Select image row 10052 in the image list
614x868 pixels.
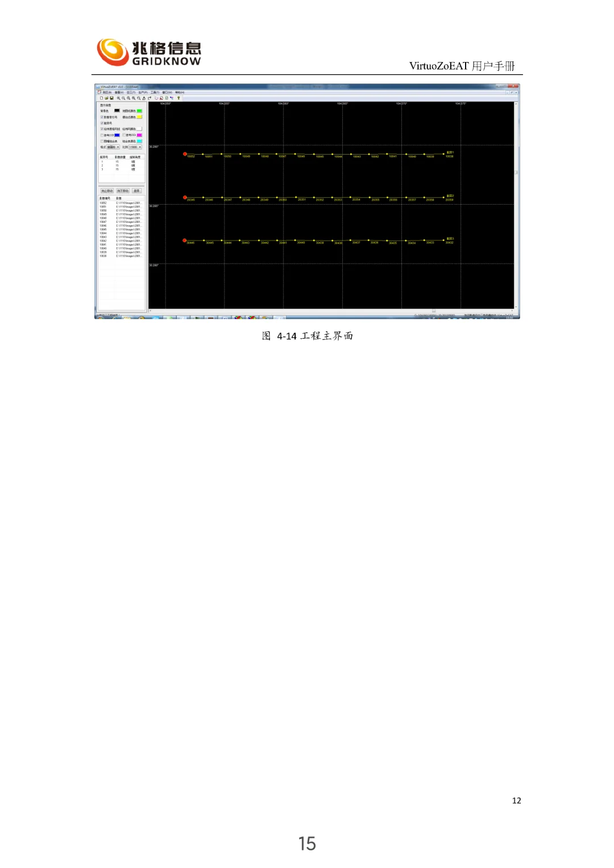[x=121, y=203]
